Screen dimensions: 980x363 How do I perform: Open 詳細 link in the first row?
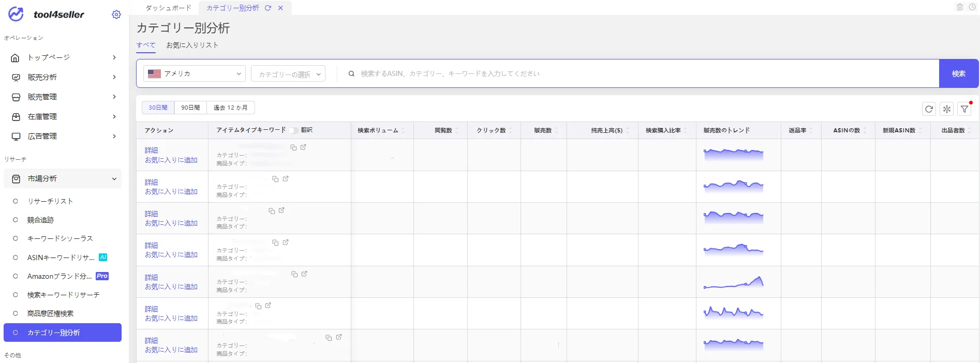click(x=152, y=150)
